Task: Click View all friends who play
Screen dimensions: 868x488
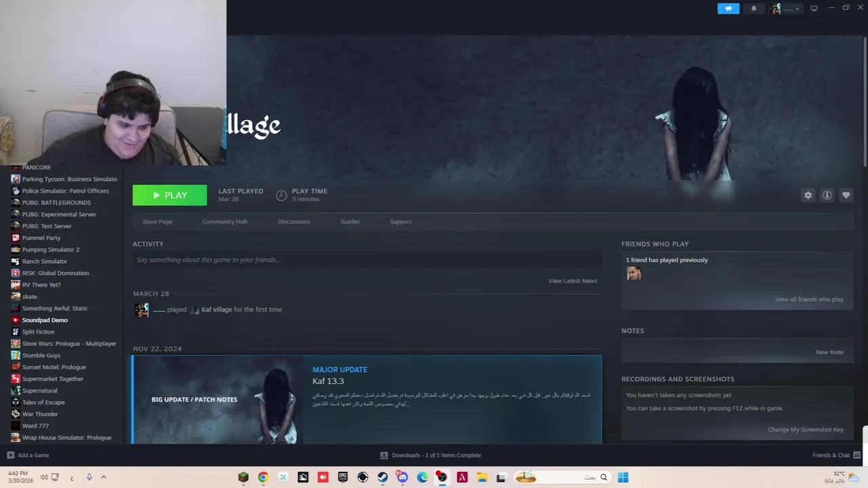Action: pos(809,300)
